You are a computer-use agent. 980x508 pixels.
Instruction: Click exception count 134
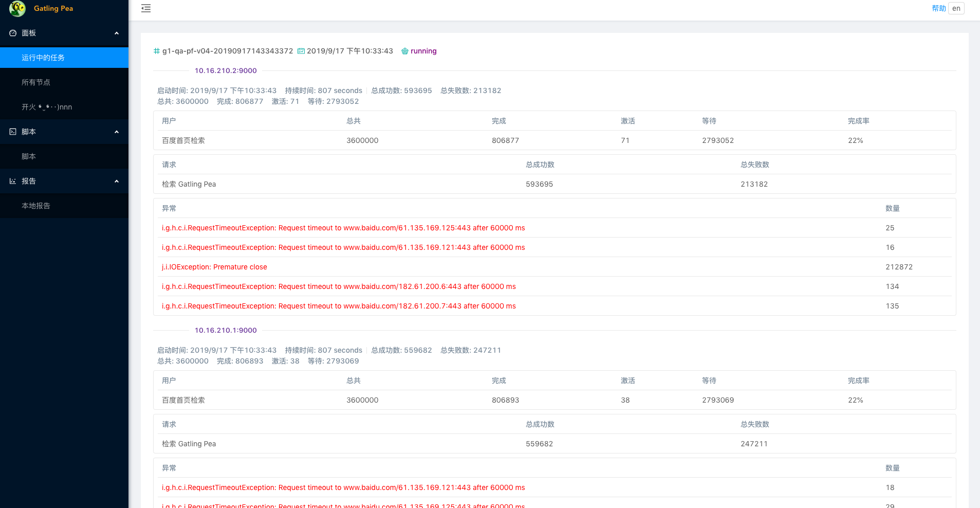pos(892,286)
